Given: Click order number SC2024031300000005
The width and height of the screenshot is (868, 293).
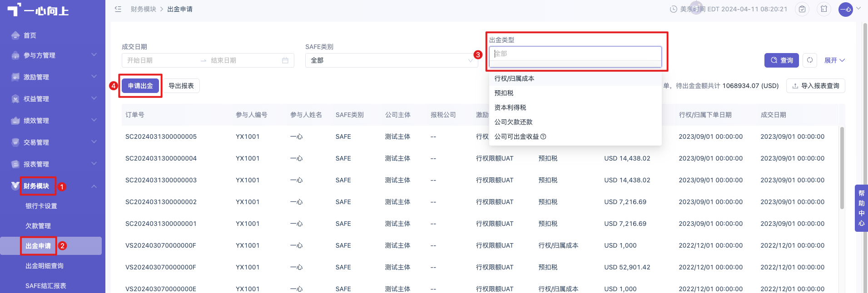Looking at the screenshot, I should click(x=161, y=137).
